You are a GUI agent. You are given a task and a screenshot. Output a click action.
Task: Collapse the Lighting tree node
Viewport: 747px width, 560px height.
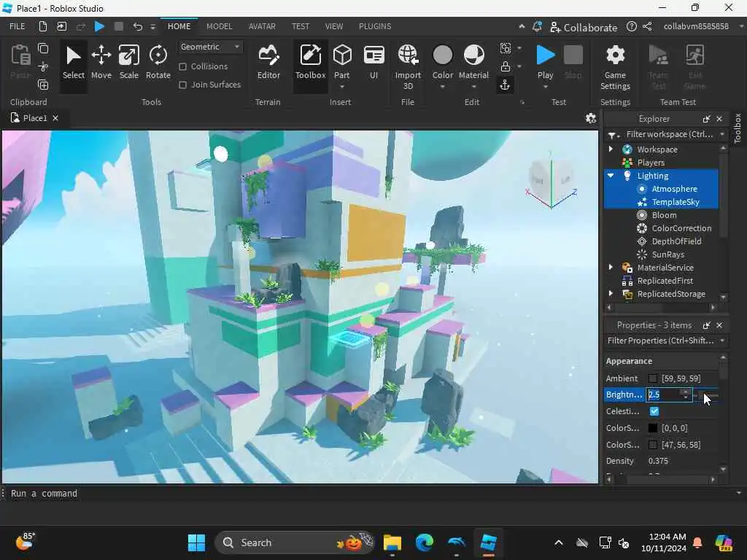point(611,175)
